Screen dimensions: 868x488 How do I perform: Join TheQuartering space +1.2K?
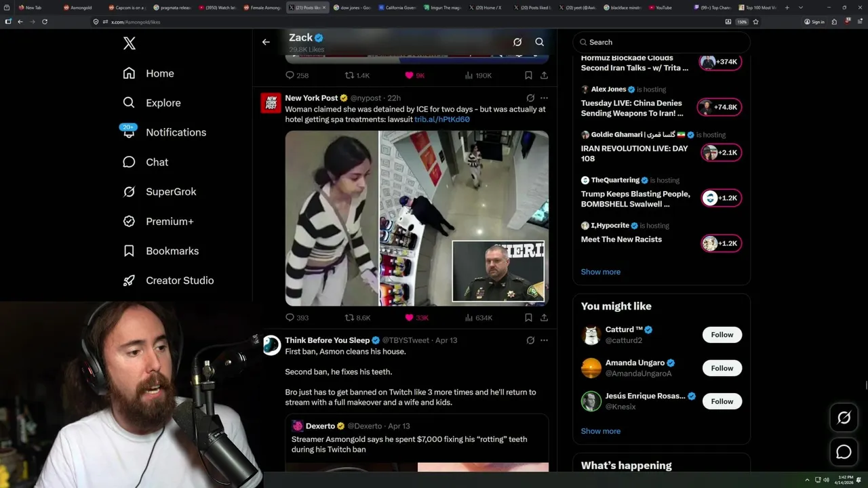tap(722, 198)
